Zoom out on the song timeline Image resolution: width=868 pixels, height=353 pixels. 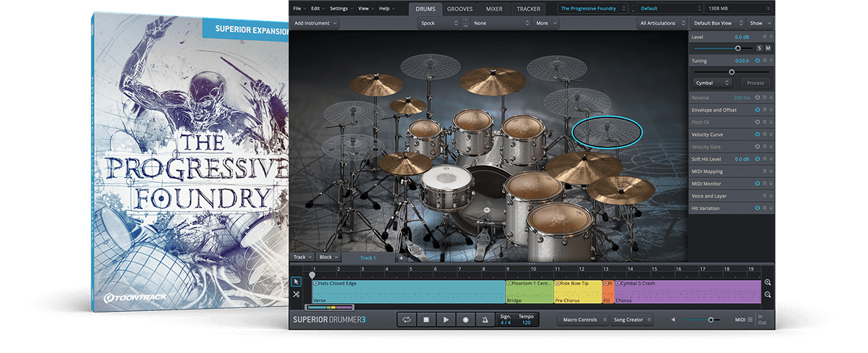click(767, 294)
